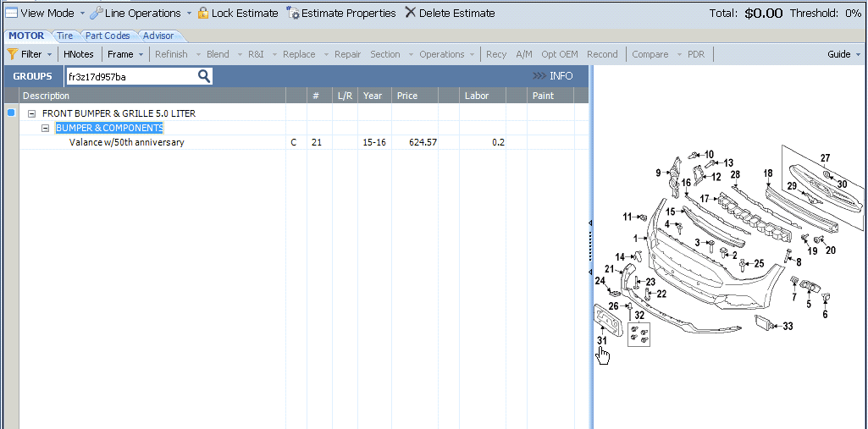The height and width of the screenshot is (429, 868).
Task: Click the Year column header
Action: [x=374, y=96]
